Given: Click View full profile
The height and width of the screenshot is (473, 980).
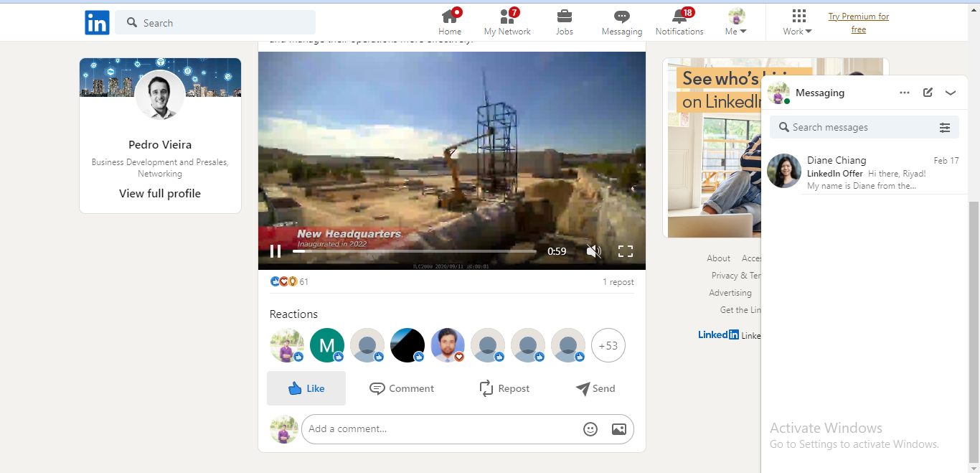Looking at the screenshot, I should (x=160, y=194).
